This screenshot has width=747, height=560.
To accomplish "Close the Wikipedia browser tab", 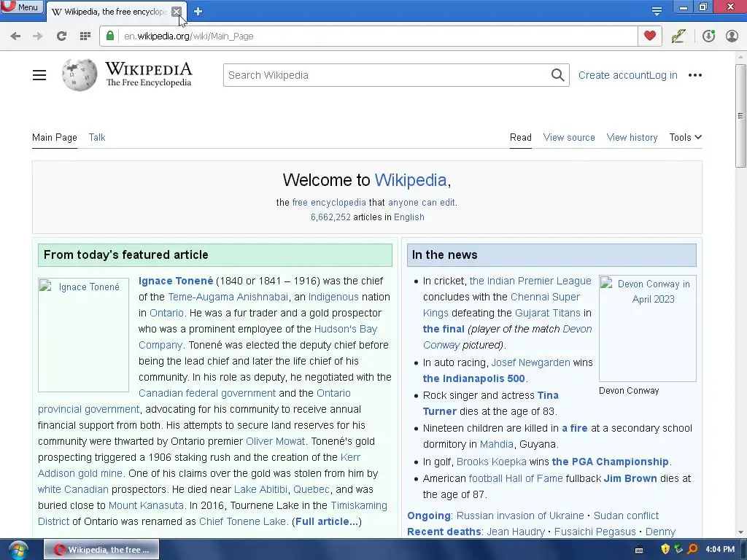I will click(177, 12).
